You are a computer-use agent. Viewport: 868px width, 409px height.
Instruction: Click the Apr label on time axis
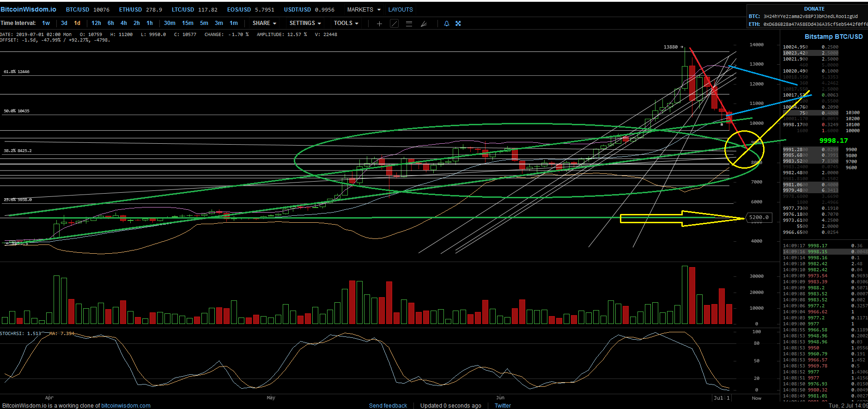coord(49,397)
